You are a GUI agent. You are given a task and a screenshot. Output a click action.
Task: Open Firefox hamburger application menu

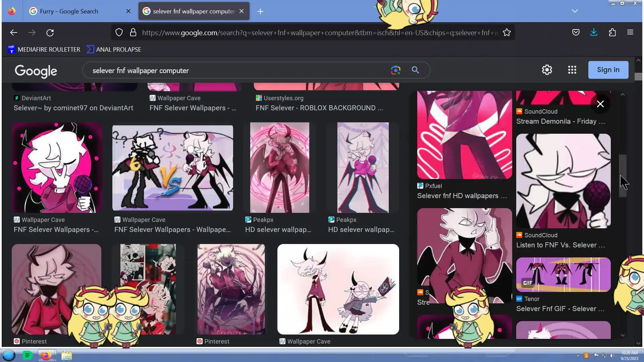click(x=630, y=33)
